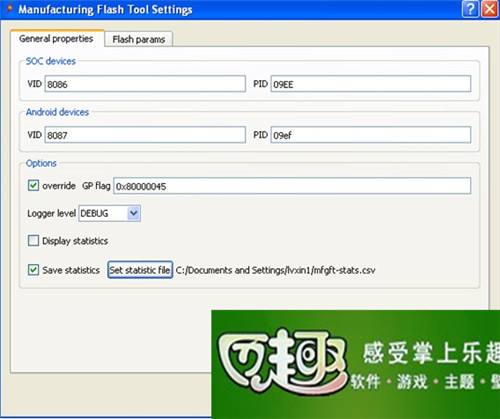Screen dimensions: 500x419
Task: Click the statistics file path text
Action: click(275, 270)
